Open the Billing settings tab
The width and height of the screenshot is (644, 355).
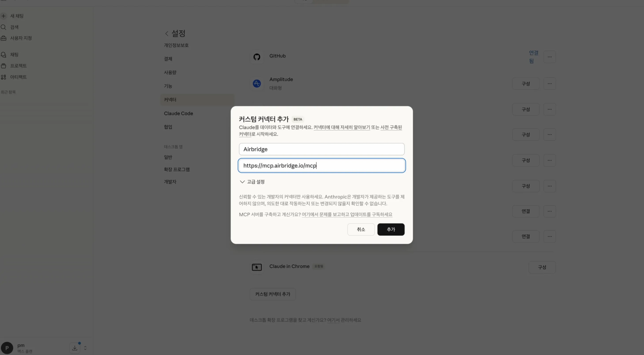(x=168, y=59)
